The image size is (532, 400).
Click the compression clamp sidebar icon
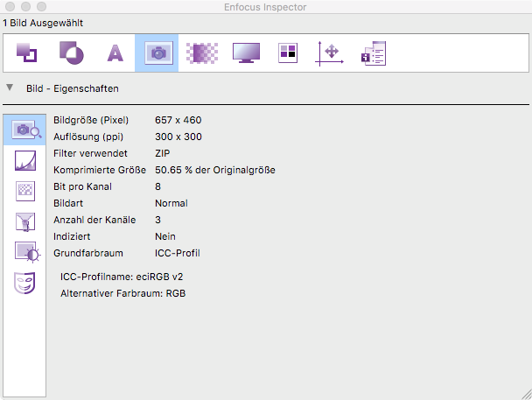(25, 221)
